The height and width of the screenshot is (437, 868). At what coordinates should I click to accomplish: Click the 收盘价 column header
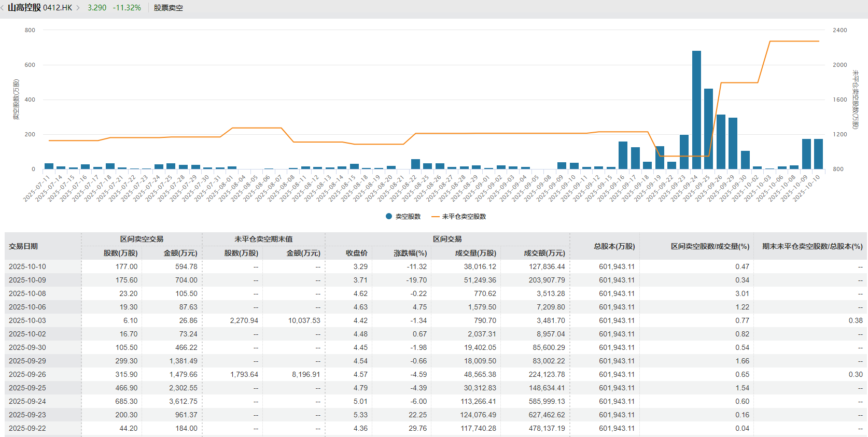[357, 253]
